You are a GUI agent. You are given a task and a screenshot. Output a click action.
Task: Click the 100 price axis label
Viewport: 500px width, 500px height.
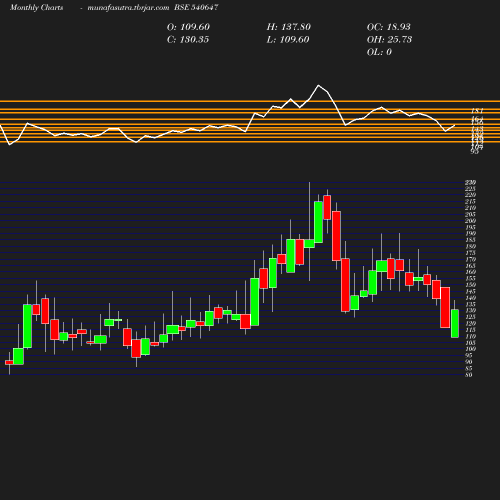470,349
